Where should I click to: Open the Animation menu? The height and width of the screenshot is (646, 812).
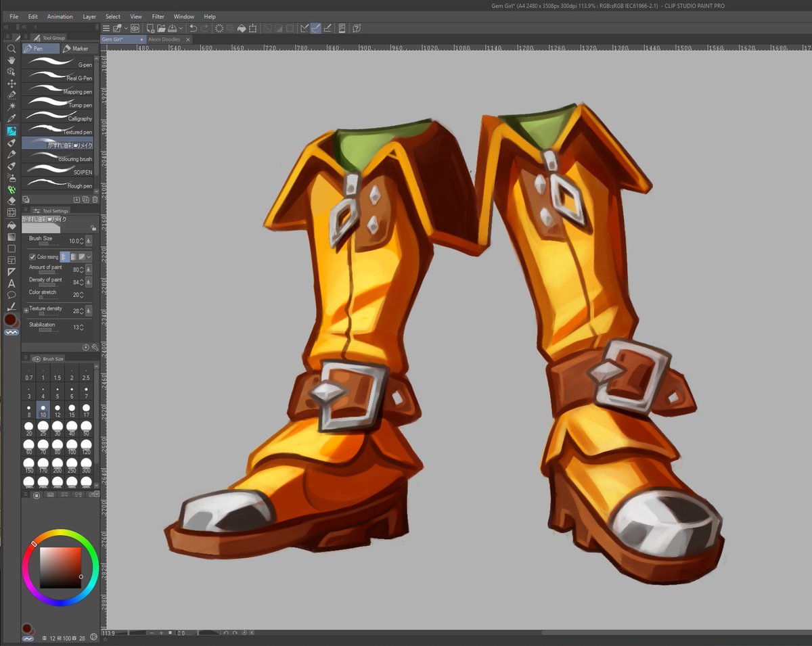[60, 16]
